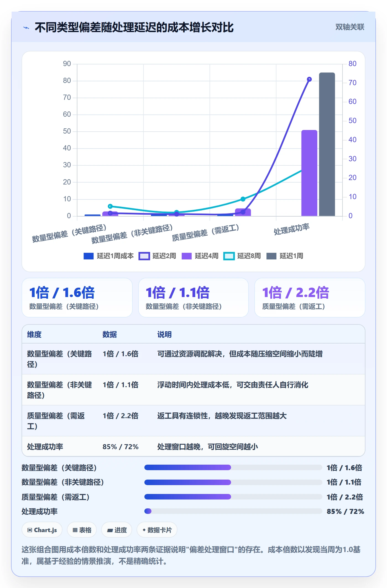387x588 pixels.
Task: Click the 质量型偏差（需返工）x-axis label
Action: (x=205, y=233)
